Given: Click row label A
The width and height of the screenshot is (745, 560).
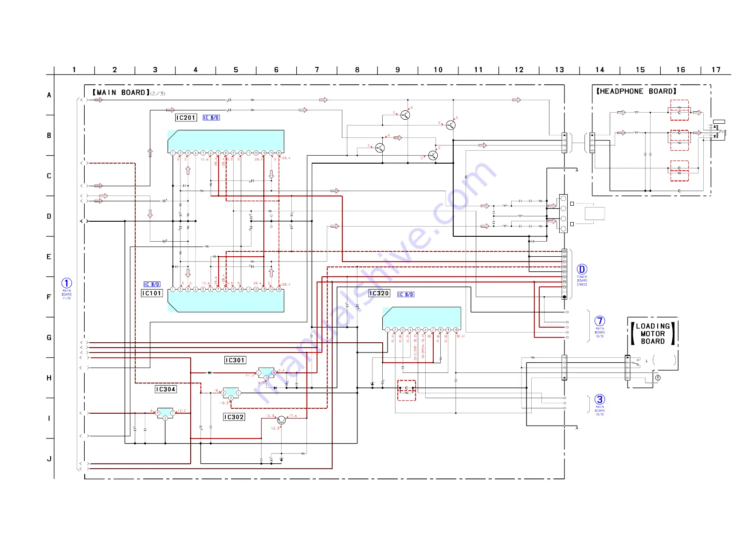Looking at the screenshot, I should coord(49,95).
